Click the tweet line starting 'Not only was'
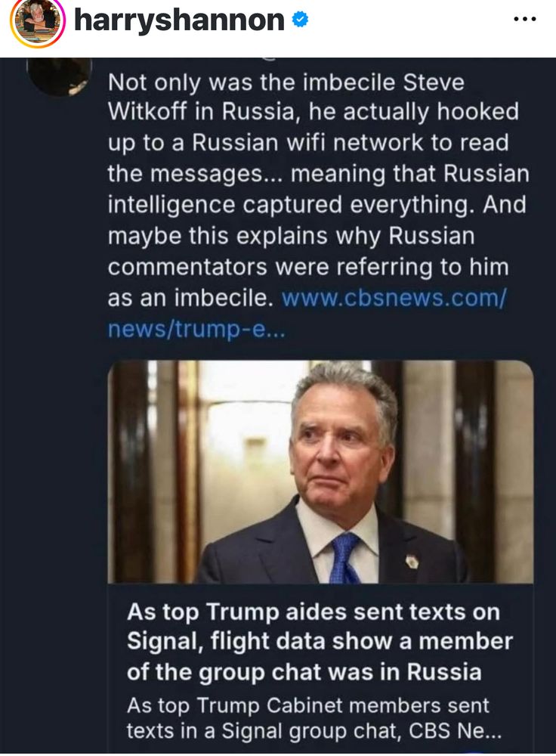The image size is (556, 756). pyautogui.click(x=286, y=81)
